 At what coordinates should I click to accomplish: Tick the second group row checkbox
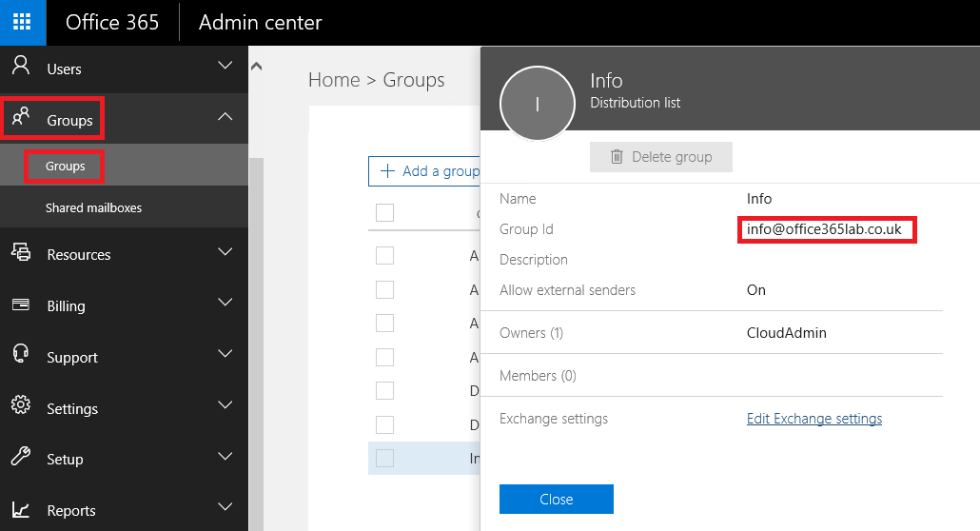[385, 289]
